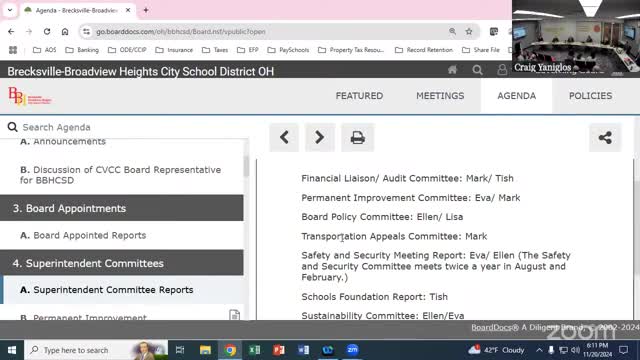Click the Search Agenda field
The height and width of the screenshot is (360, 640).
click(x=122, y=127)
